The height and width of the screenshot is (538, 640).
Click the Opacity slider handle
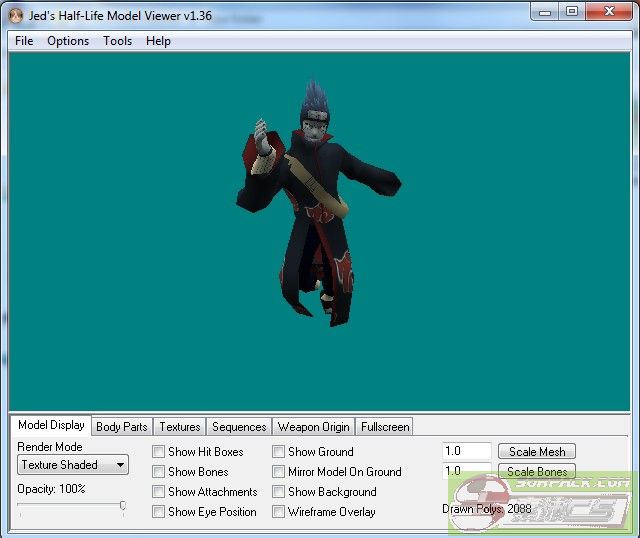(123, 506)
